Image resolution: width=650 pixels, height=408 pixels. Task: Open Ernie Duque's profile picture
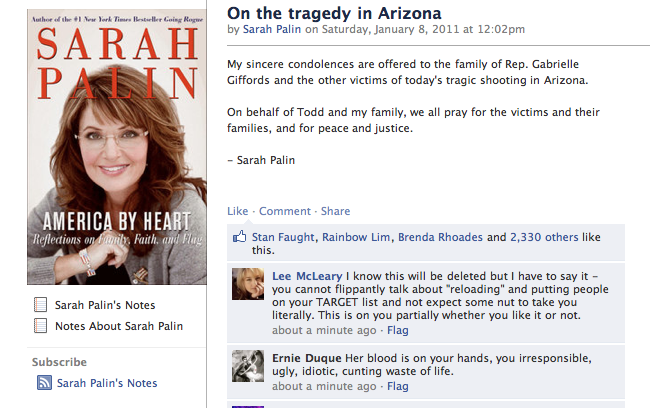(x=248, y=366)
